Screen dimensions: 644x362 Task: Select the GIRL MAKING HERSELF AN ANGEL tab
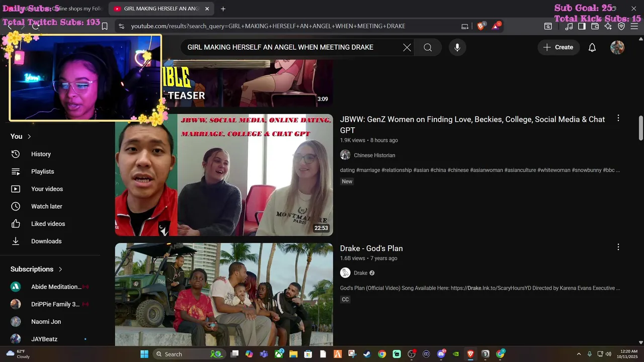[161, 9]
